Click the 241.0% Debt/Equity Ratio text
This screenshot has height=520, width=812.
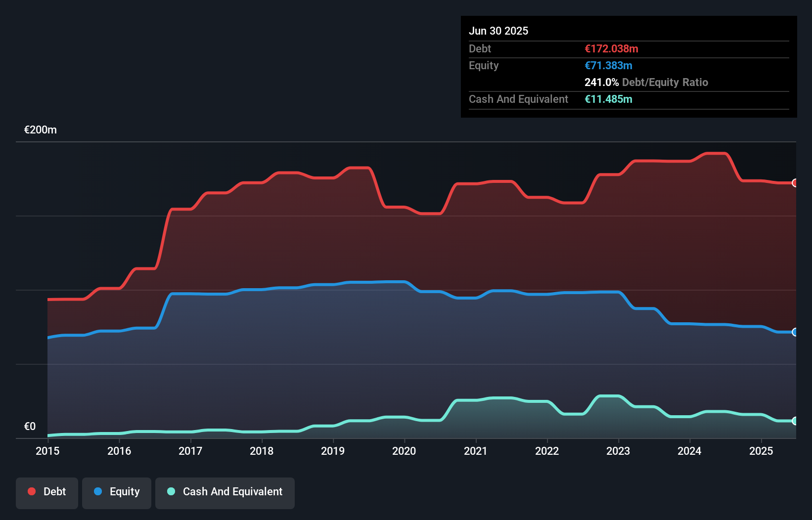coord(646,82)
